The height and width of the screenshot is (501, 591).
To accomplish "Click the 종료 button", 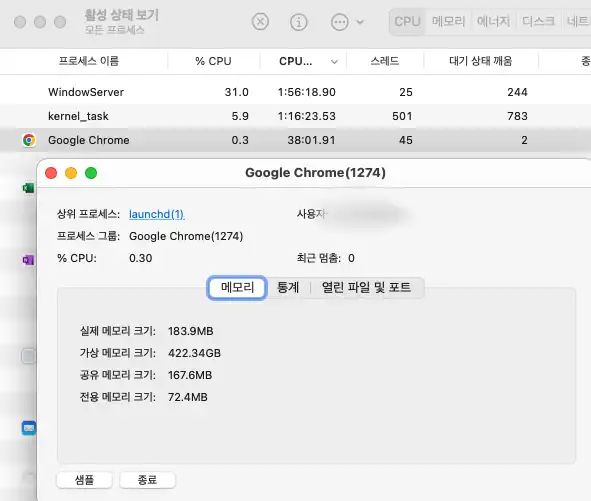I will point(147,480).
